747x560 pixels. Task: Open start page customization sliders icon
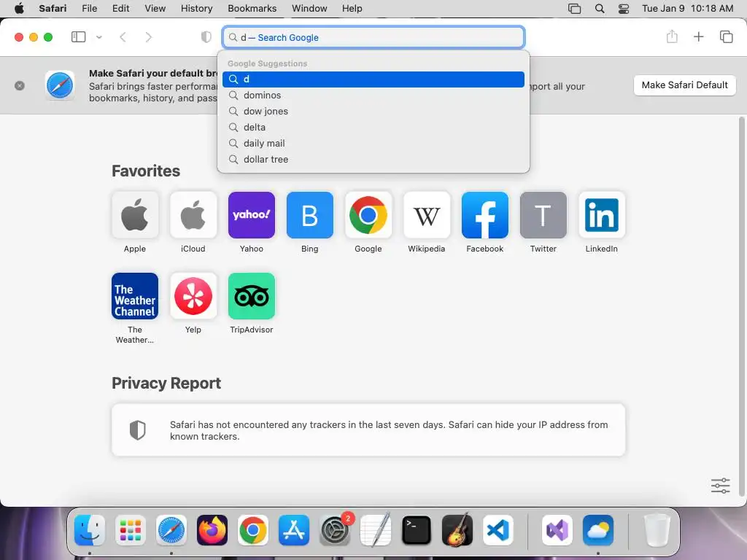[720, 486]
